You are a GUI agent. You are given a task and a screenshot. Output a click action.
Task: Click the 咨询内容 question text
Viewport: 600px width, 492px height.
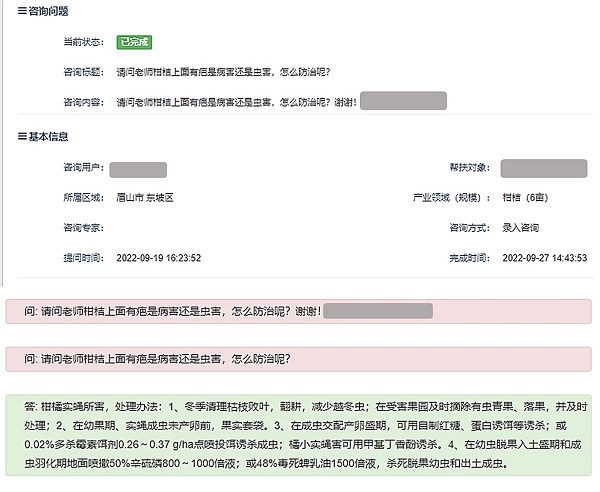coord(235,102)
